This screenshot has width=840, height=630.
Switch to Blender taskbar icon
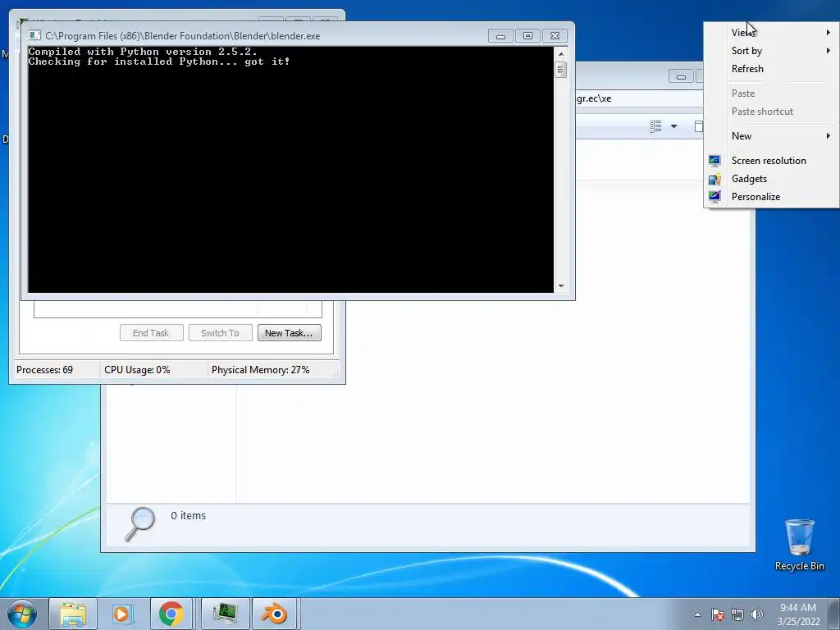pyautogui.click(x=274, y=614)
